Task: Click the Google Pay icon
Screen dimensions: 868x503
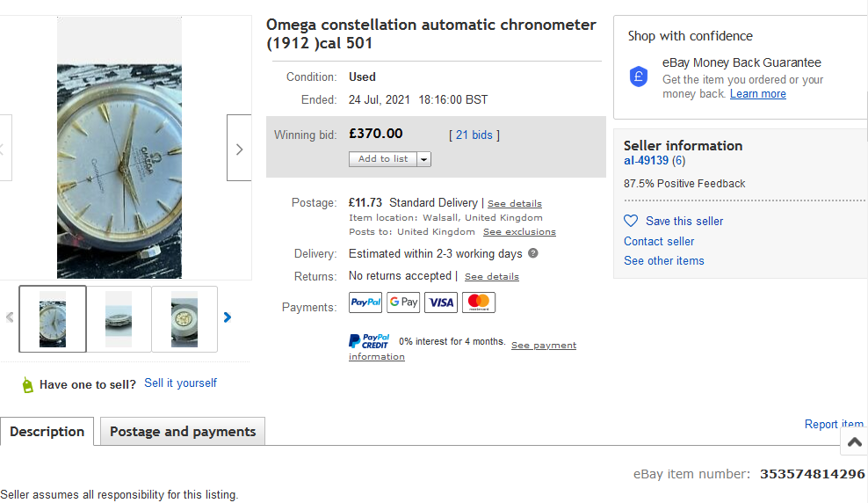Action: point(403,303)
